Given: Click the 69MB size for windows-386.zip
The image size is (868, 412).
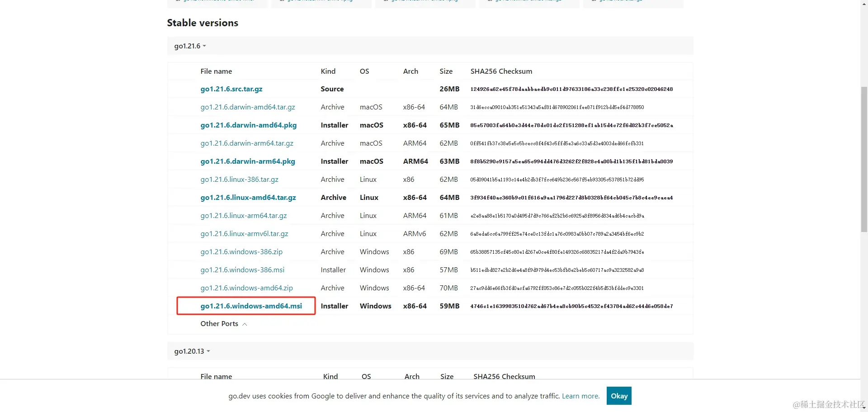Looking at the screenshot, I should click(x=448, y=252).
